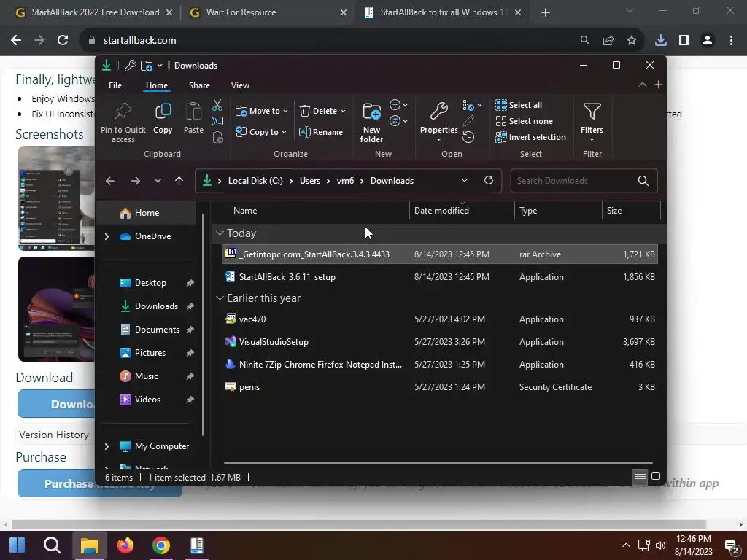This screenshot has height=560, width=747.
Task: Click Select all in the ribbon
Action: (519, 105)
